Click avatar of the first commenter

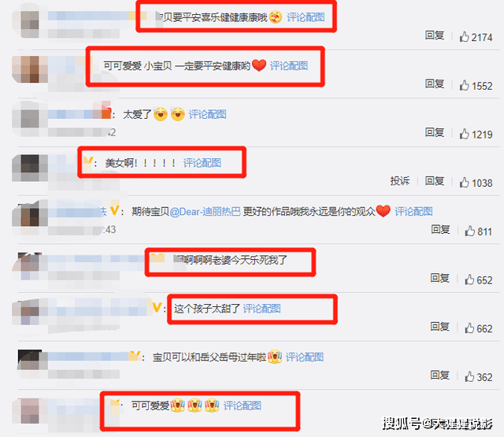pos(30,24)
